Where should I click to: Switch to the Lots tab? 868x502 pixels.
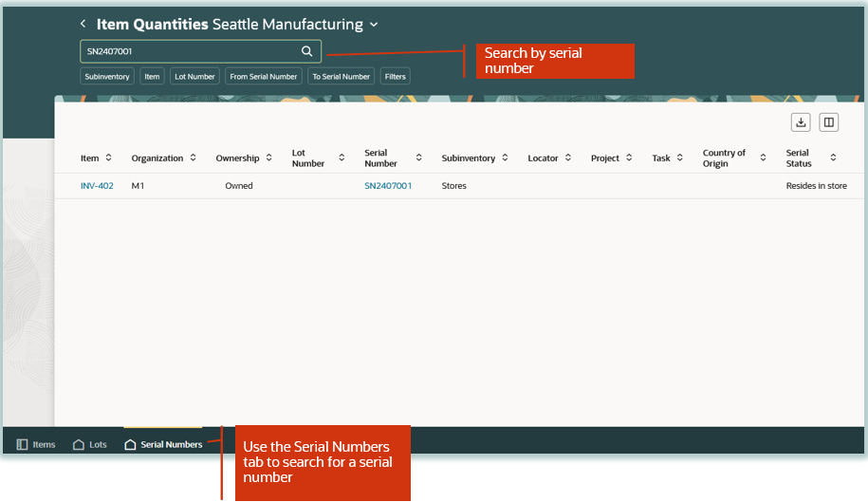point(90,444)
